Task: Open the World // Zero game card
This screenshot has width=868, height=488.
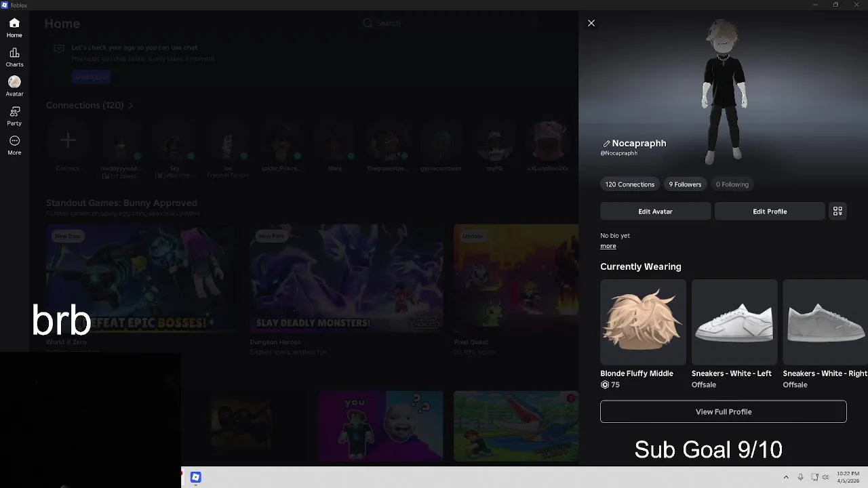Action: [142, 290]
